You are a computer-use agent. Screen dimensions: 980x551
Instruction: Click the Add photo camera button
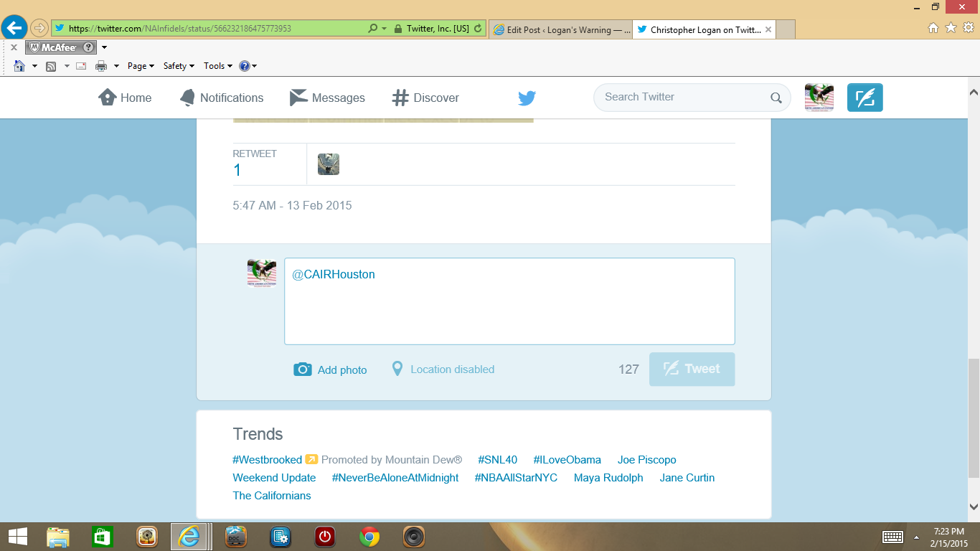tap(330, 369)
